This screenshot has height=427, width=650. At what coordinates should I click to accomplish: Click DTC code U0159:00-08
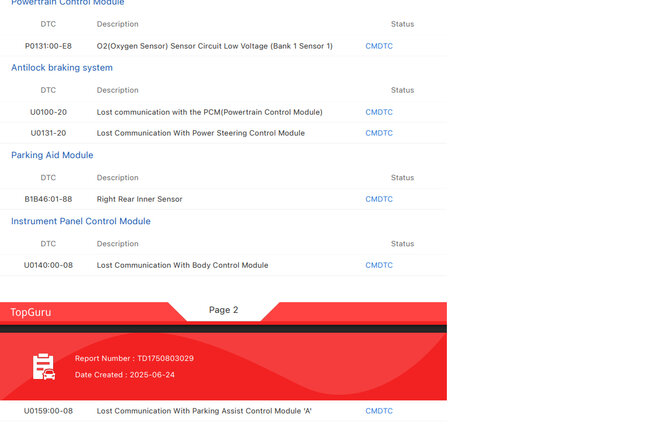tap(48, 411)
